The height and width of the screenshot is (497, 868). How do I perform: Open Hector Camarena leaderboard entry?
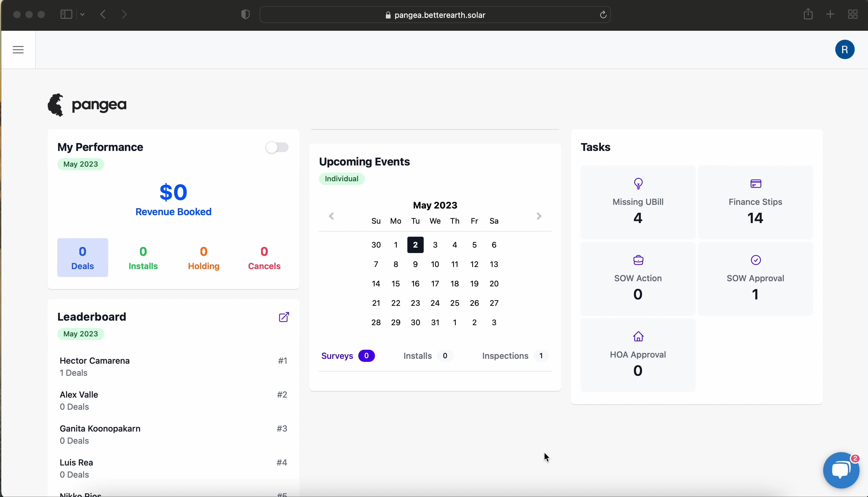[x=173, y=367]
